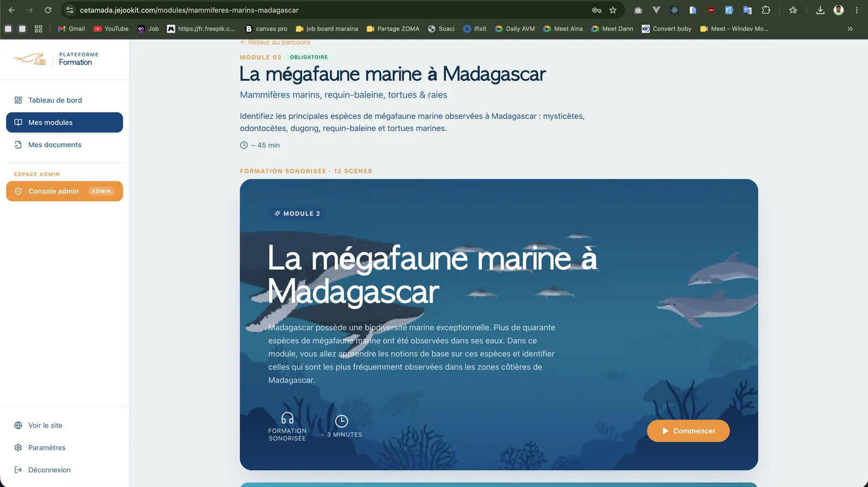Click the headphones Formation sonorisée icon
The height and width of the screenshot is (487, 868).
point(288,418)
